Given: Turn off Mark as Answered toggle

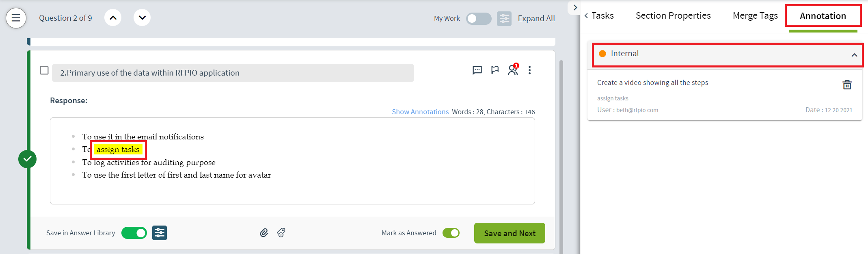Looking at the screenshot, I should click(451, 233).
